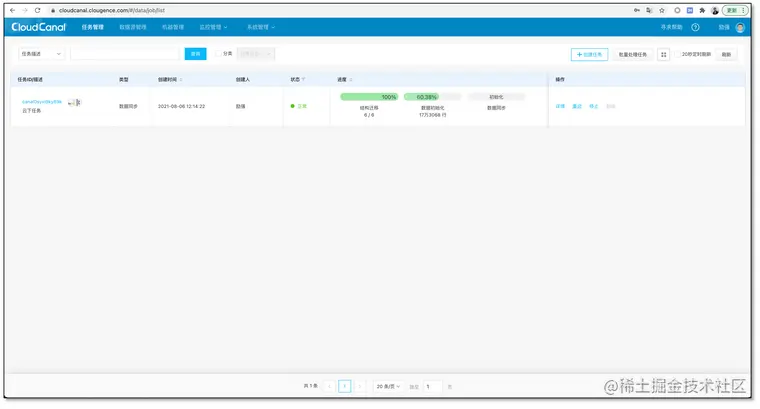Select page 1 in pagination
This screenshot has height=409, width=760.
(x=345, y=387)
